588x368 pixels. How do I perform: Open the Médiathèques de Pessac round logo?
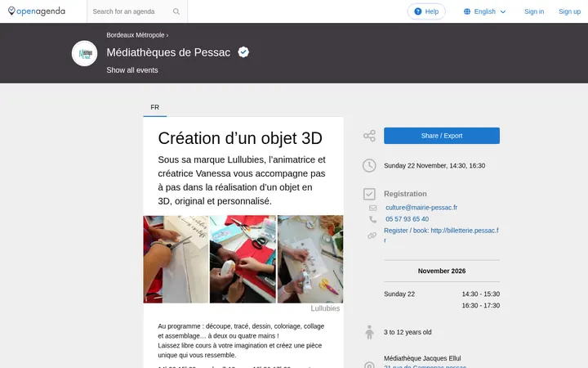tap(84, 53)
